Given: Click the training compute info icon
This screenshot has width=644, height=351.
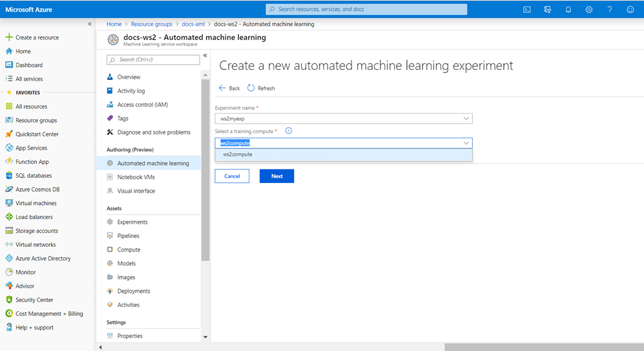Looking at the screenshot, I should tap(289, 131).
